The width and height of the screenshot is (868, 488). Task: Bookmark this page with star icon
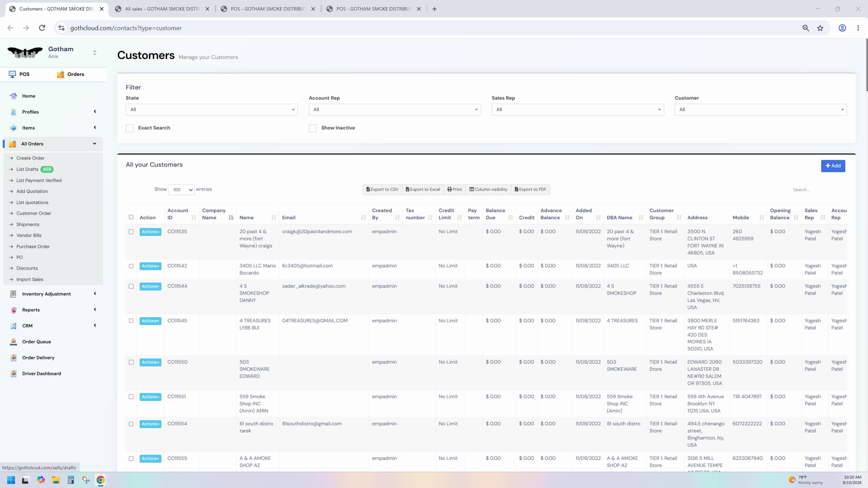pyautogui.click(x=820, y=28)
